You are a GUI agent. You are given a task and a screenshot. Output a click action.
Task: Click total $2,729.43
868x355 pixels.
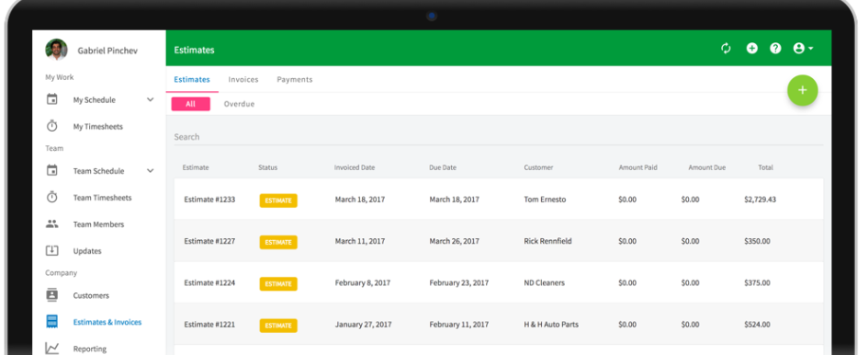(760, 200)
